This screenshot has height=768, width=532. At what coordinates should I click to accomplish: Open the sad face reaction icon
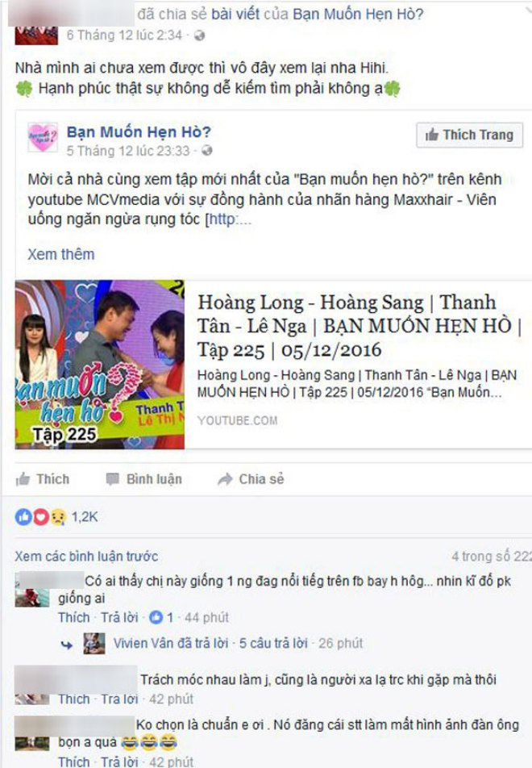click(58, 517)
